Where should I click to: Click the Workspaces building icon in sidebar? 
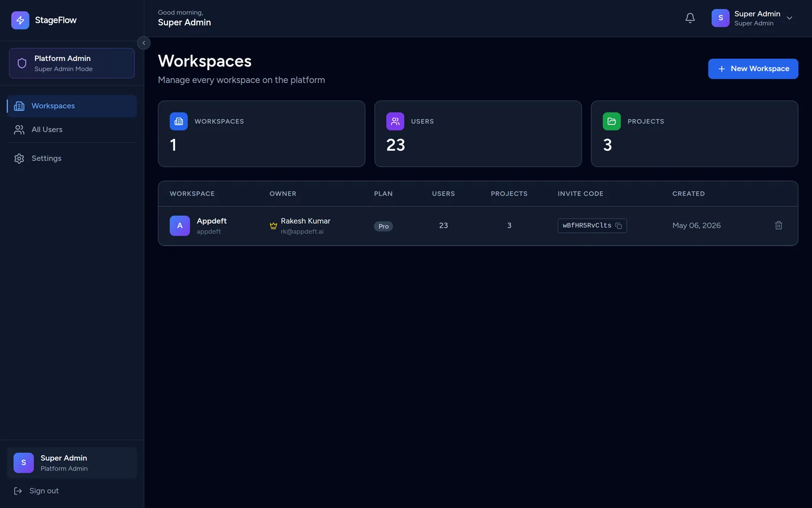pyautogui.click(x=19, y=106)
